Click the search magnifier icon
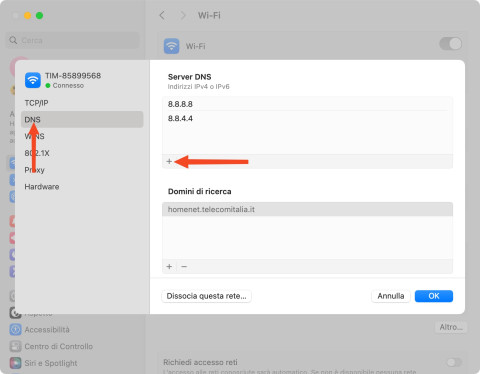The height and width of the screenshot is (374, 480). tap(13, 40)
